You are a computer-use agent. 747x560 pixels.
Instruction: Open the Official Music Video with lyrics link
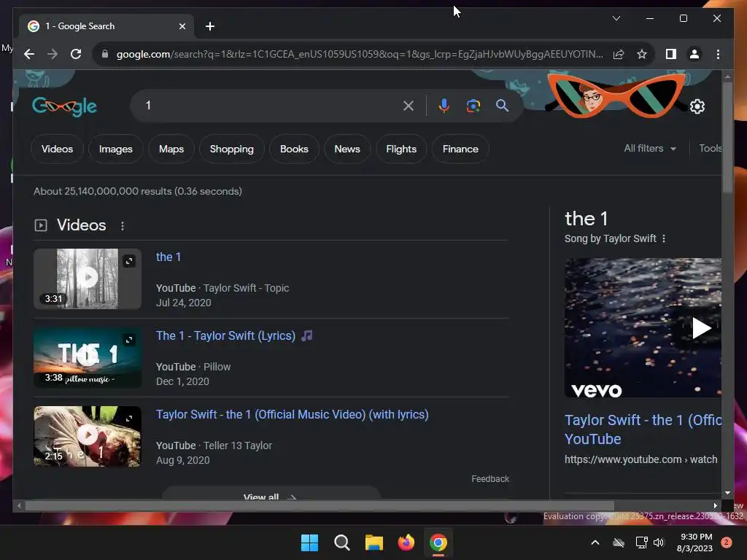click(292, 415)
